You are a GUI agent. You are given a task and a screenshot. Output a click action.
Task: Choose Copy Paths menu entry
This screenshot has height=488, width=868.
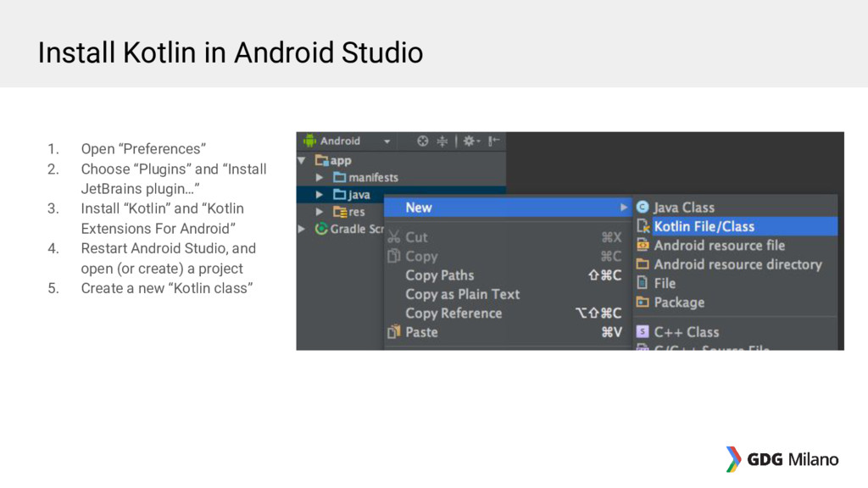pos(508,275)
